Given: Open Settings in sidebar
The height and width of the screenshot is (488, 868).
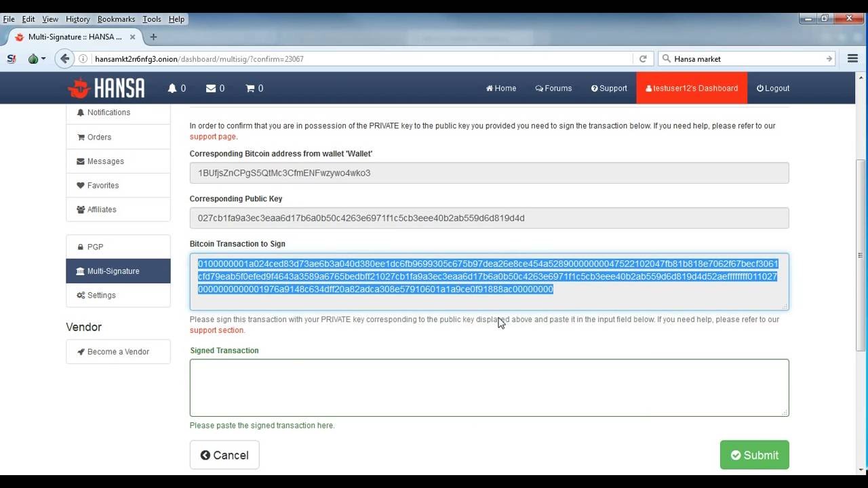Looking at the screenshot, I should click(118, 295).
